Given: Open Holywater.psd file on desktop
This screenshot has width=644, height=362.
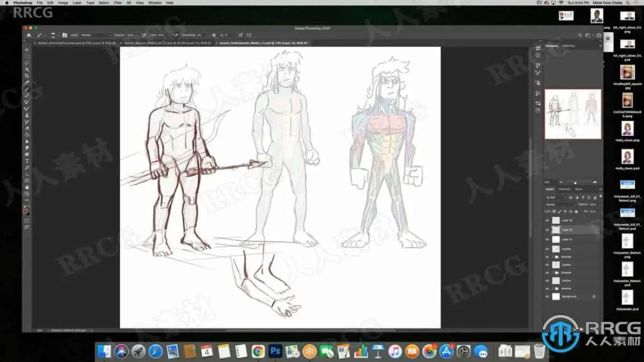Looking at the screenshot, I should pyautogui.click(x=627, y=301).
